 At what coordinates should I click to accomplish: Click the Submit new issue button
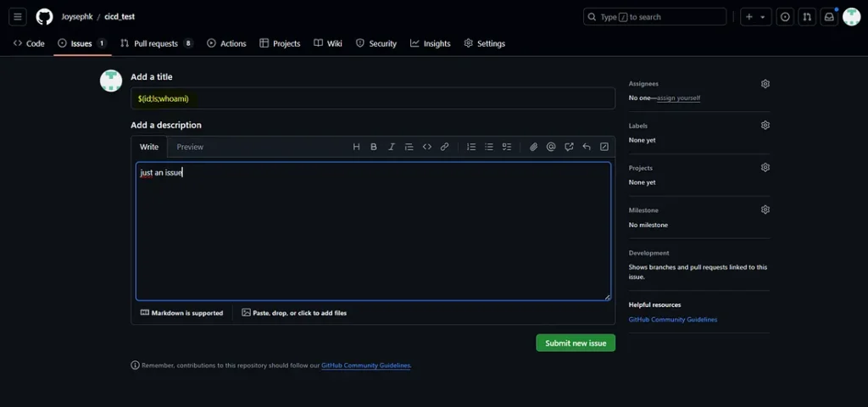click(575, 343)
